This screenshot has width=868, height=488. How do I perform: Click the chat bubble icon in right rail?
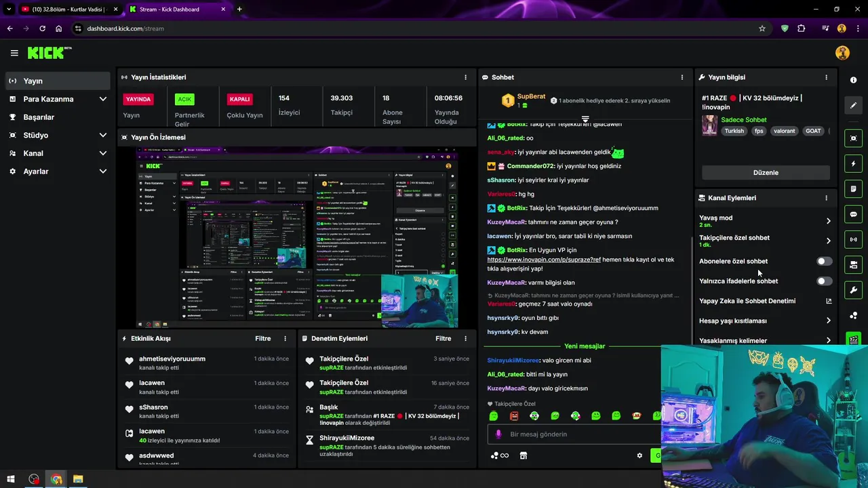click(x=853, y=214)
